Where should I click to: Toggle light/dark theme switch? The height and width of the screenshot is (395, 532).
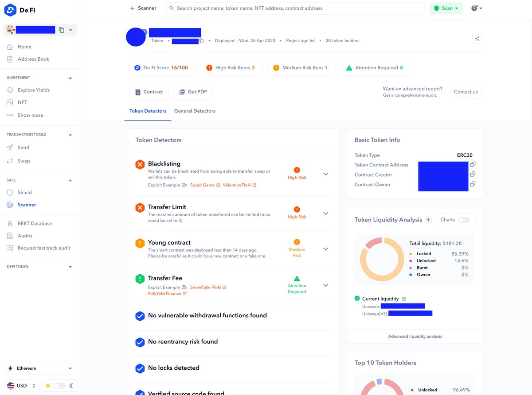pyautogui.click(x=59, y=386)
